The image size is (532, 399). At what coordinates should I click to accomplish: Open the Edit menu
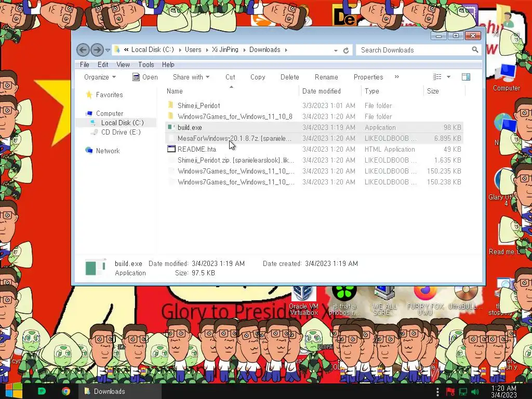[103, 64]
